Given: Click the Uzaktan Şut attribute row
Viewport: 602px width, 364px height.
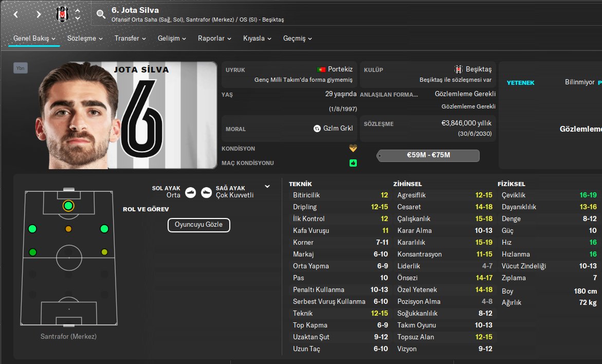Looking at the screenshot, I should tap(340, 337).
